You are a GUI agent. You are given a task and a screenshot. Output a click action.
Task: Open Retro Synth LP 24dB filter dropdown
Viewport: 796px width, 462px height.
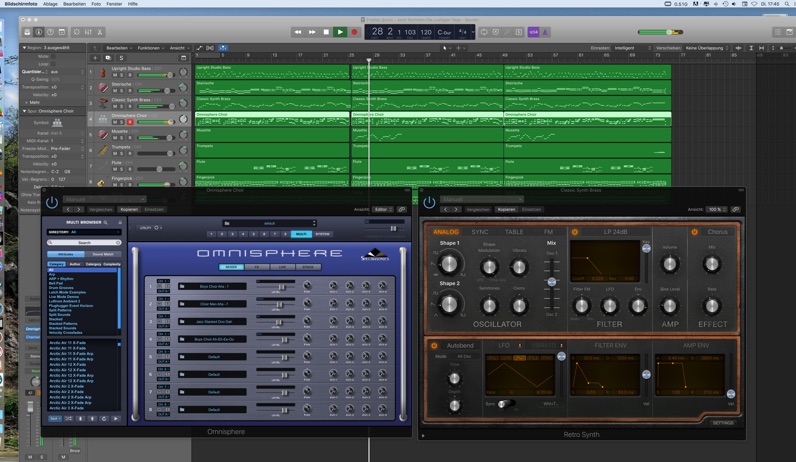pos(615,232)
